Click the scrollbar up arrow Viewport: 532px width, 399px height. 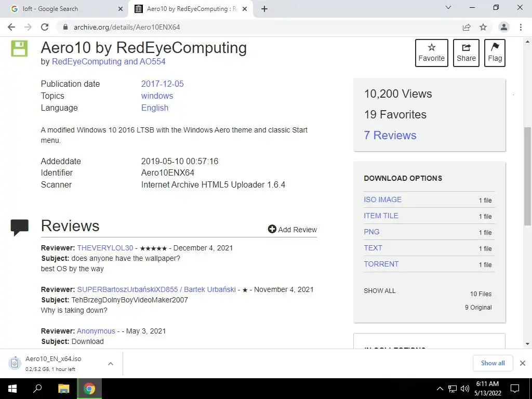click(x=527, y=42)
